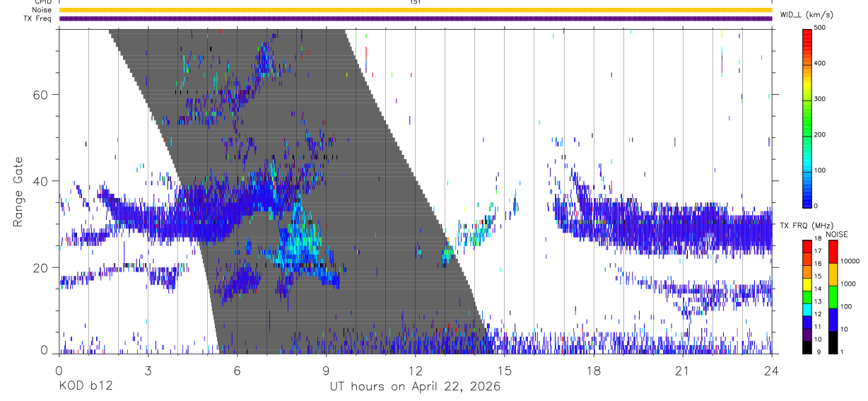Select the cyan segment of TX FRQ legend

(807, 311)
